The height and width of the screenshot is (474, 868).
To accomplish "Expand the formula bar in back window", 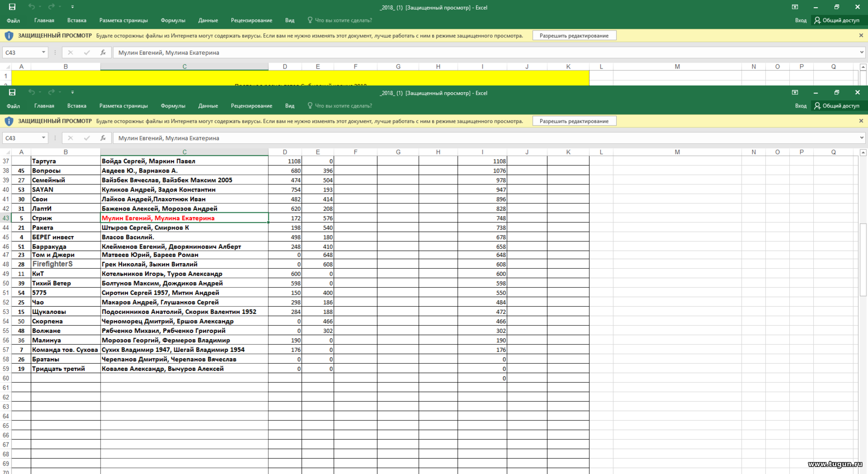I will (x=861, y=53).
